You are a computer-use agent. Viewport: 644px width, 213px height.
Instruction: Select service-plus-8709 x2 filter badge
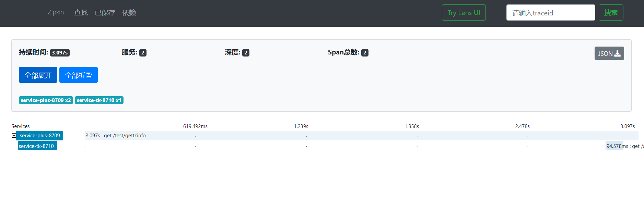point(46,100)
